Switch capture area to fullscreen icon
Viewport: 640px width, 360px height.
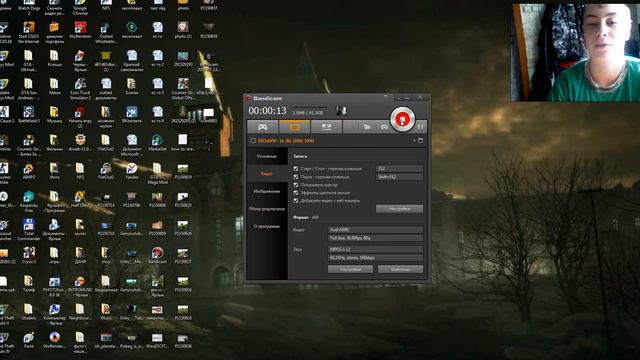pos(420,140)
